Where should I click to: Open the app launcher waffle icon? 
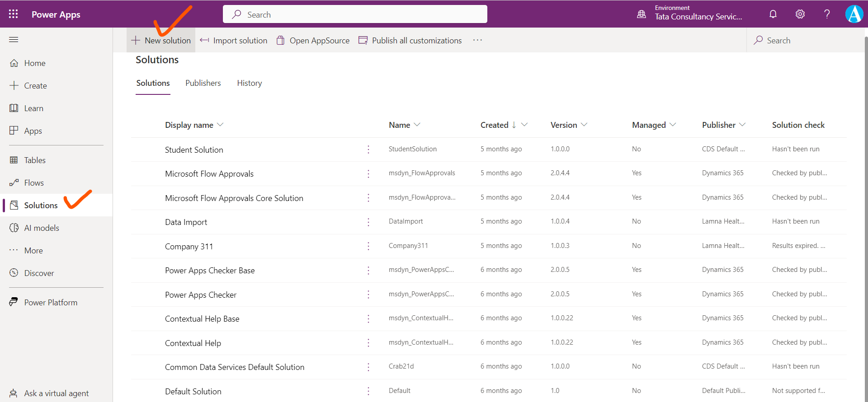point(13,14)
